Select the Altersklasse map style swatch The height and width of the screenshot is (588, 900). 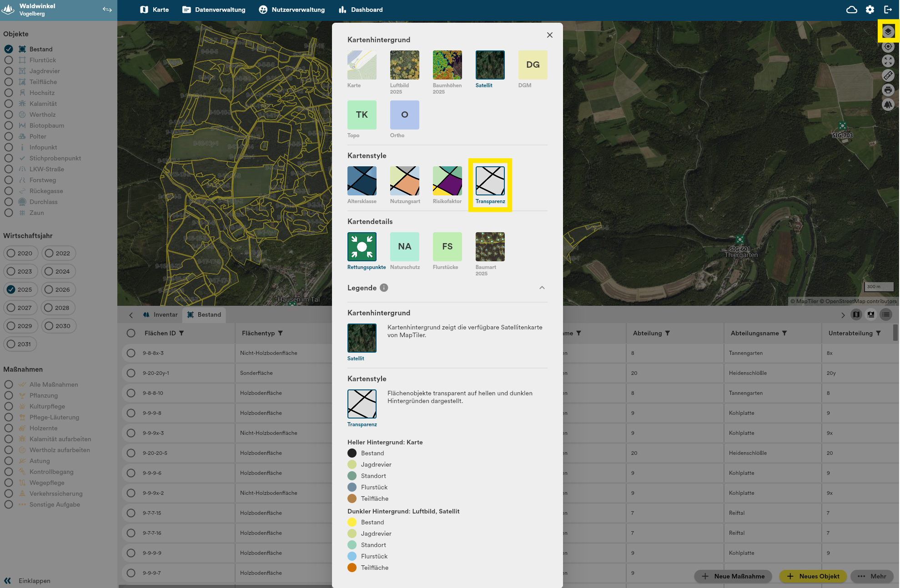click(362, 181)
